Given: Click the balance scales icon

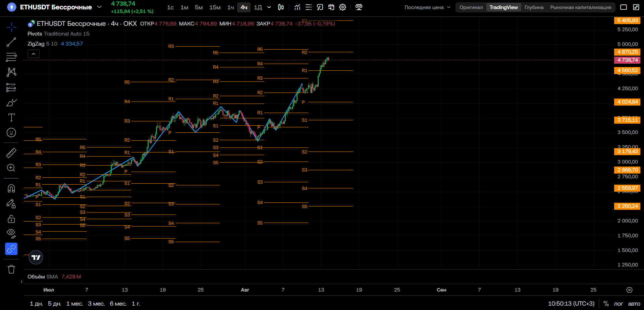Looking at the screenshot, I should point(359,7).
